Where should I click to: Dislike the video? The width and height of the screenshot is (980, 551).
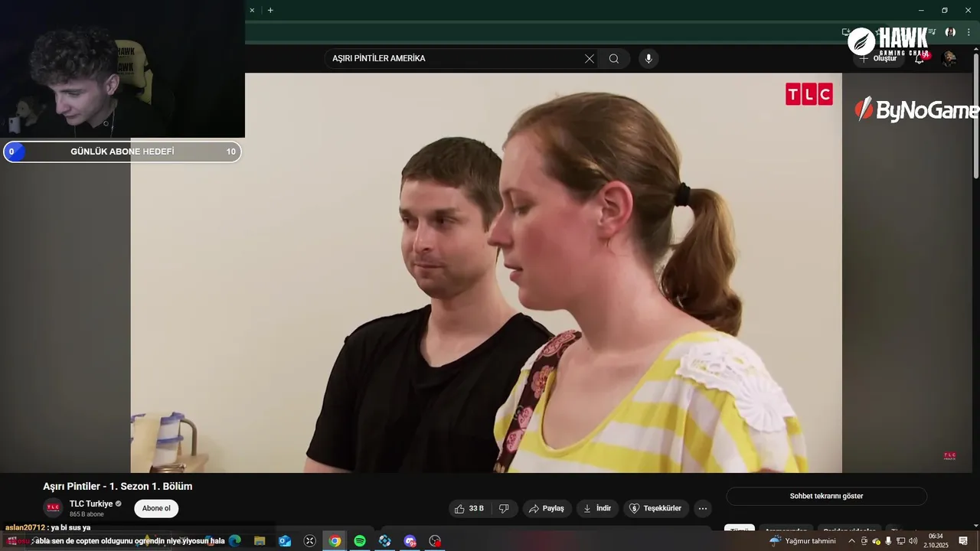[x=504, y=508]
